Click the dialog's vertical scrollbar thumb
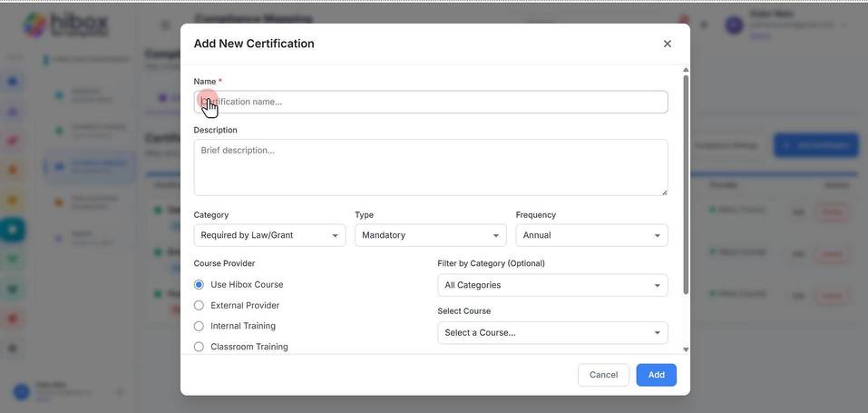 (686, 184)
